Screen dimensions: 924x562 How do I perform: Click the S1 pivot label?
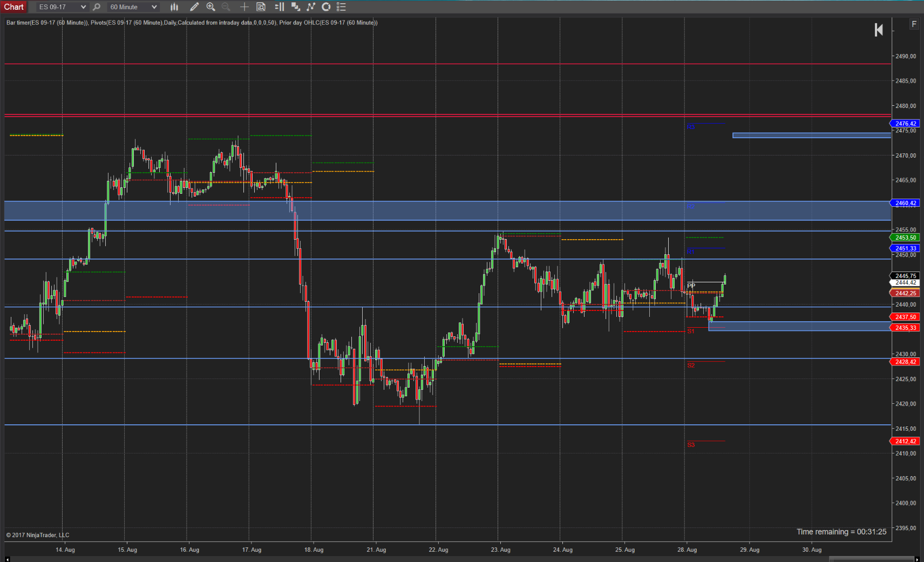click(x=691, y=331)
